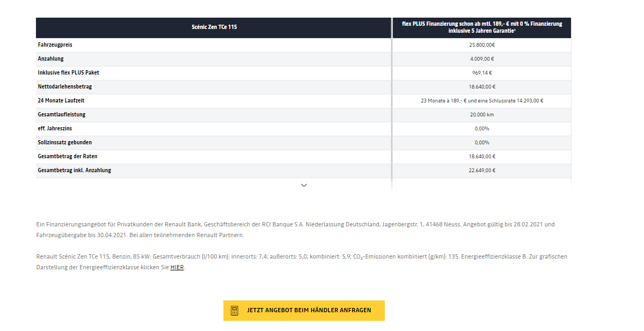This screenshot has width=644, height=331.
Task: Click the HIER energy efficiency link
Action: [x=177, y=267]
